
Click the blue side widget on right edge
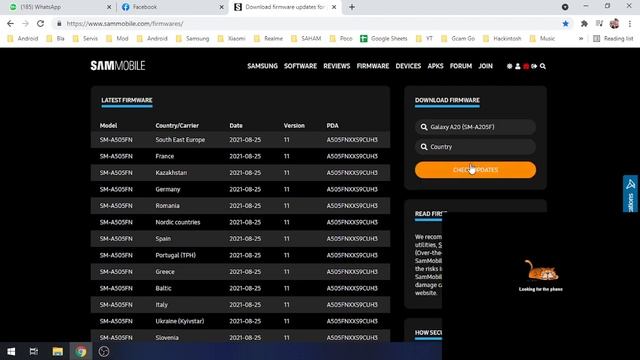631,194
